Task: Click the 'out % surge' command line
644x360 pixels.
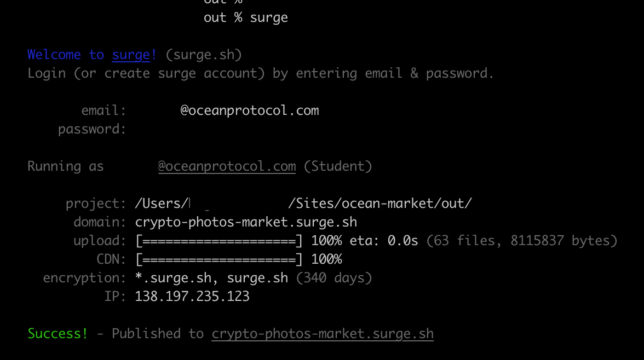Action: coord(245,18)
